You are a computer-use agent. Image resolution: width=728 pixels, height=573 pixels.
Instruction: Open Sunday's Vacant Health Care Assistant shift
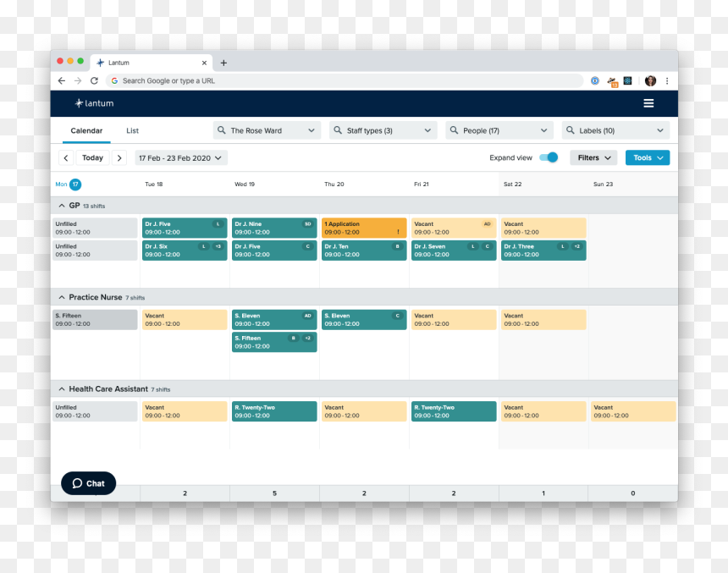(633, 411)
